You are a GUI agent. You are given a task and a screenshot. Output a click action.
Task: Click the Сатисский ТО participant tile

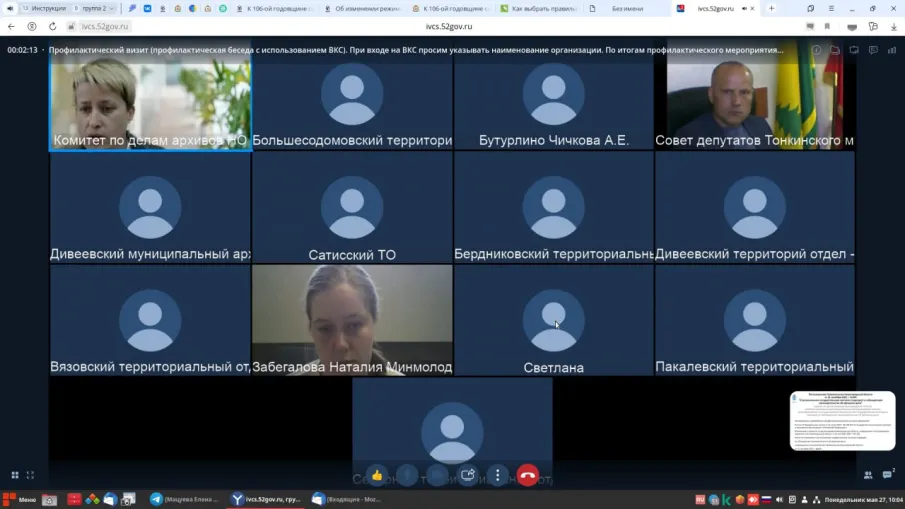point(352,207)
